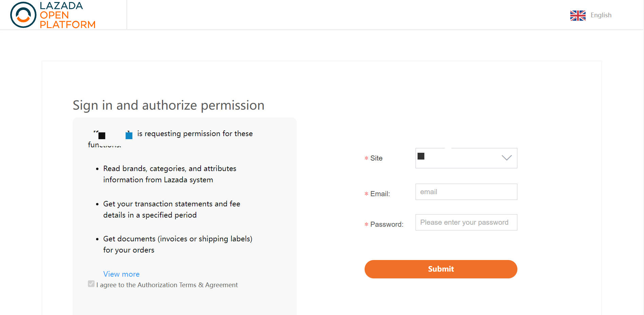Click the small app icon before requesting text
644x315 pixels.
[102, 135]
